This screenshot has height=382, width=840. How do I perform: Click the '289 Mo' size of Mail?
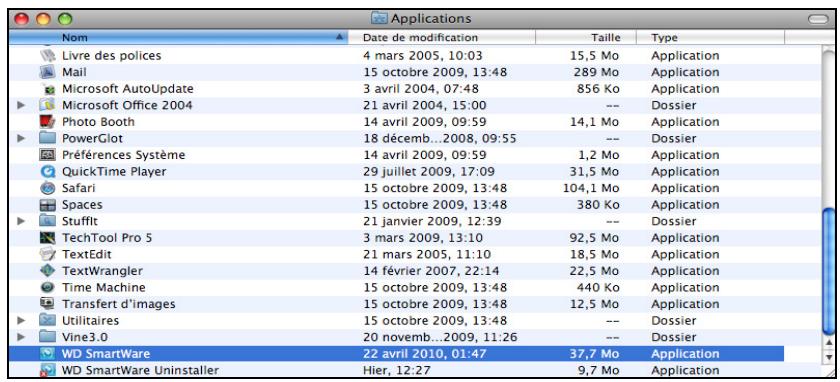pos(596,72)
